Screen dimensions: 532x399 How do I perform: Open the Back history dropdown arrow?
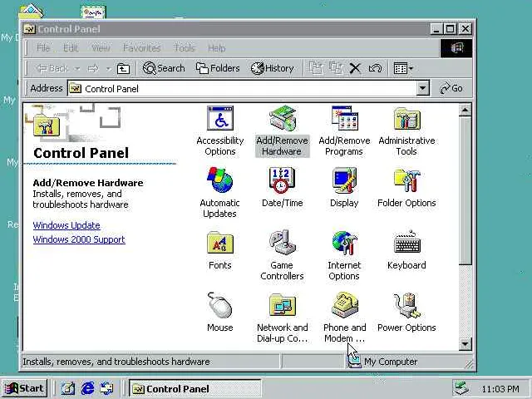pos(77,69)
